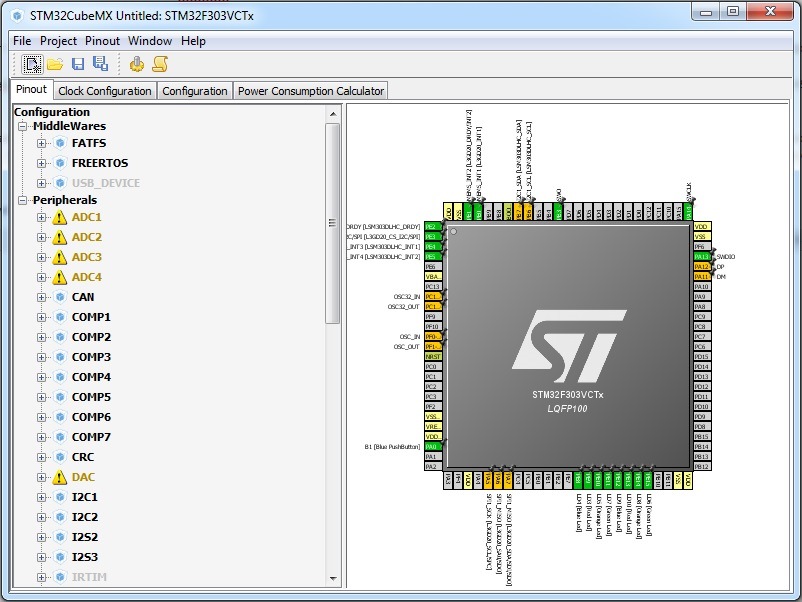
Task: Expand the FREERTOS middleware entry
Action: point(42,163)
